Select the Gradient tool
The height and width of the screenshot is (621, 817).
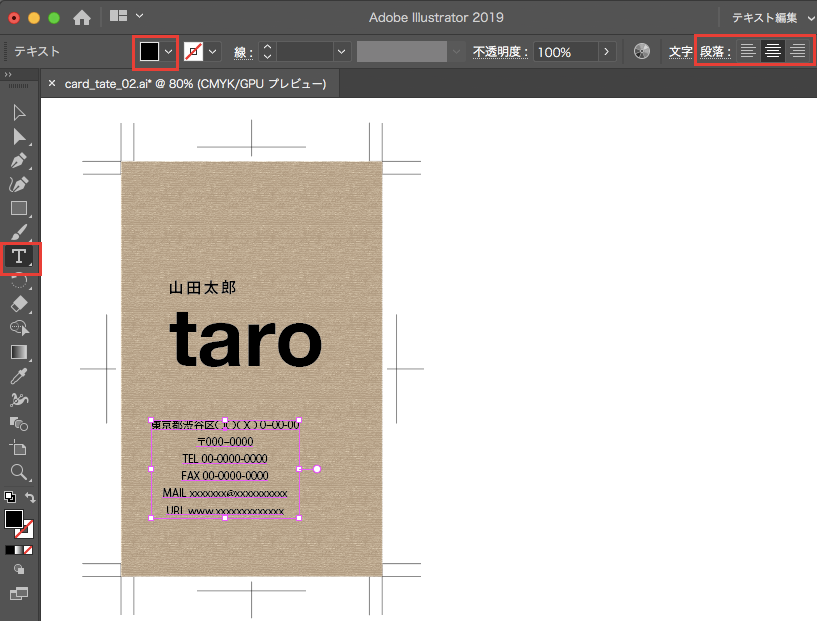click(x=18, y=352)
